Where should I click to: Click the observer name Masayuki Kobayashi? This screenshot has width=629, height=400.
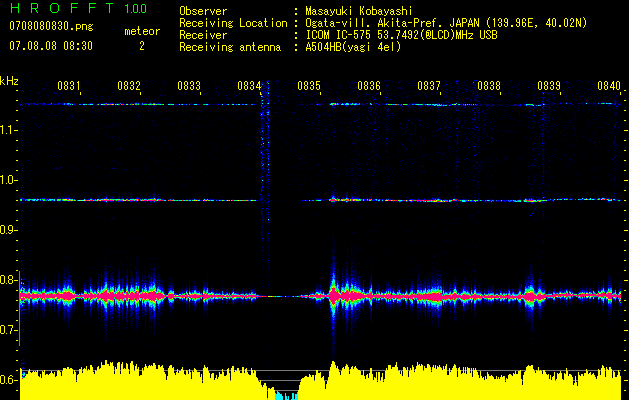[359, 11]
